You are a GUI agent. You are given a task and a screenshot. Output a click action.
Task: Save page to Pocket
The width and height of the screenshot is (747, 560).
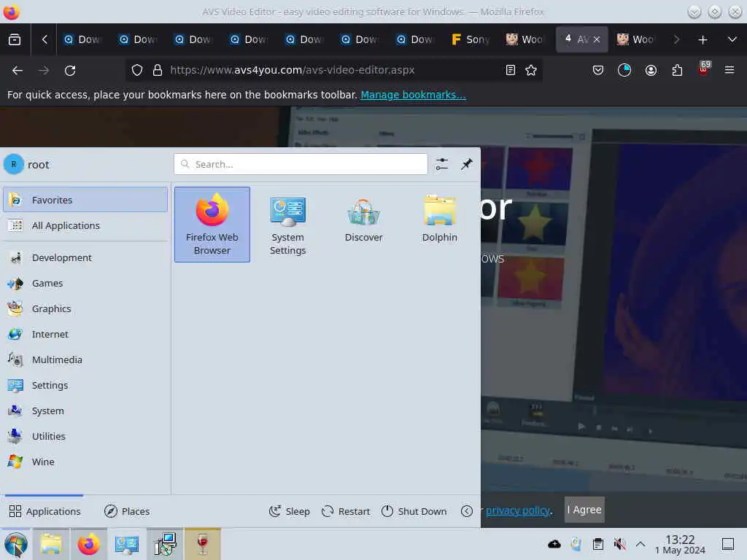598,71
